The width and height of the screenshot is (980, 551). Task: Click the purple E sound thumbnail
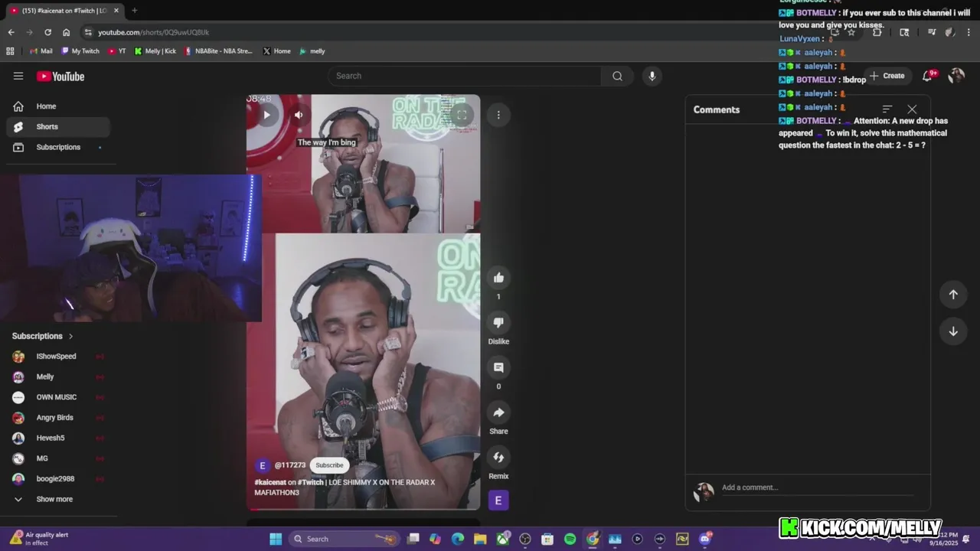click(x=498, y=500)
